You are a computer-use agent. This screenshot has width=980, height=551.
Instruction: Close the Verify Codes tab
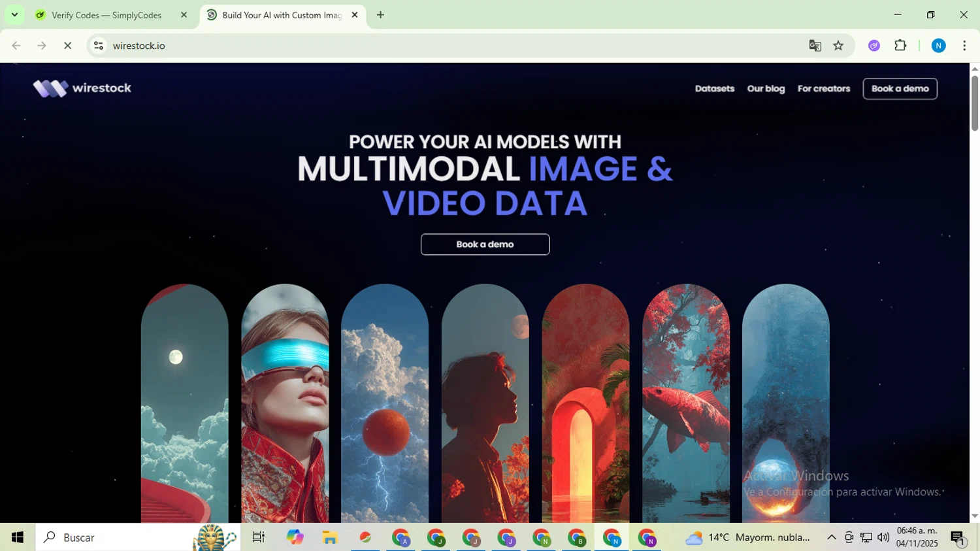[184, 15]
